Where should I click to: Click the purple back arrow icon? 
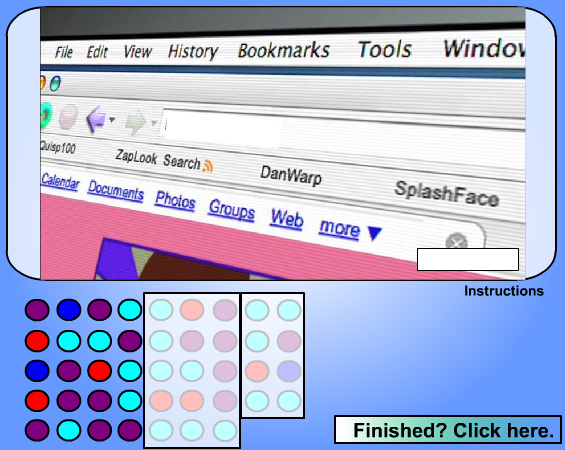[x=96, y=119]
